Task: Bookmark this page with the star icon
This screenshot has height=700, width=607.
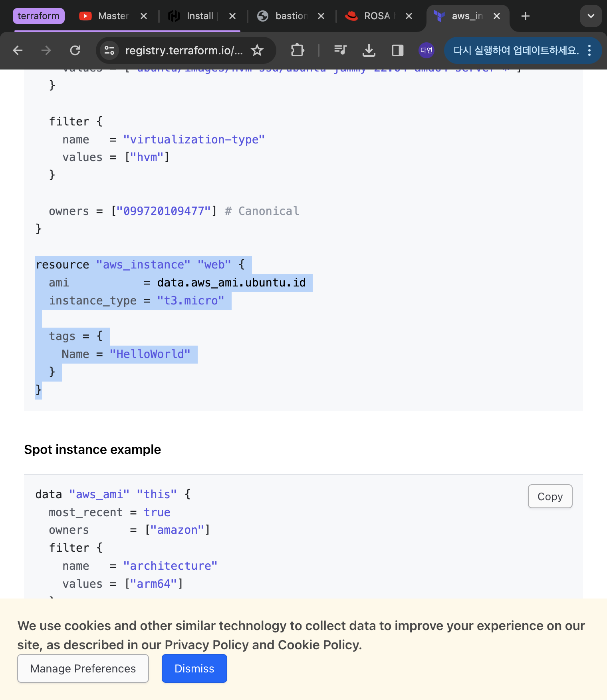Action: (x=257, y=50)
